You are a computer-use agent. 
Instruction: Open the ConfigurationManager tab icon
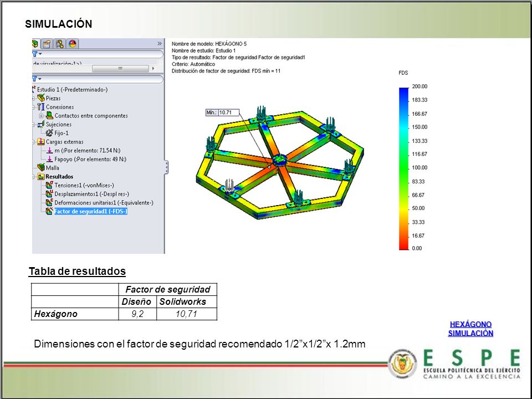60,44
